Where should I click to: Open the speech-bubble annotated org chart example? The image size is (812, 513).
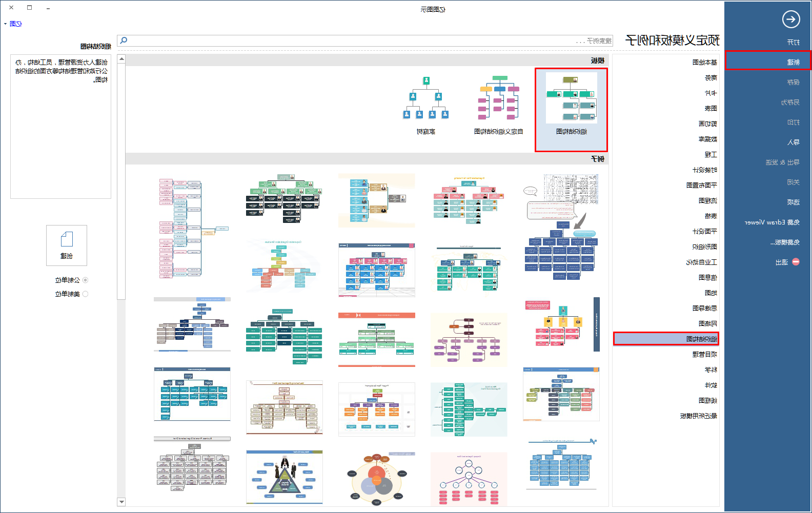(x=561, y=227)
